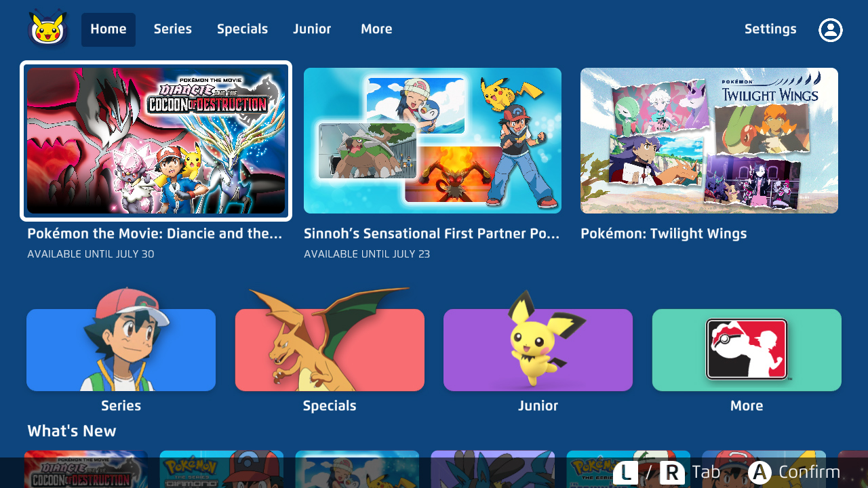Click the R shoulder button icon

[x=672, y=472]
